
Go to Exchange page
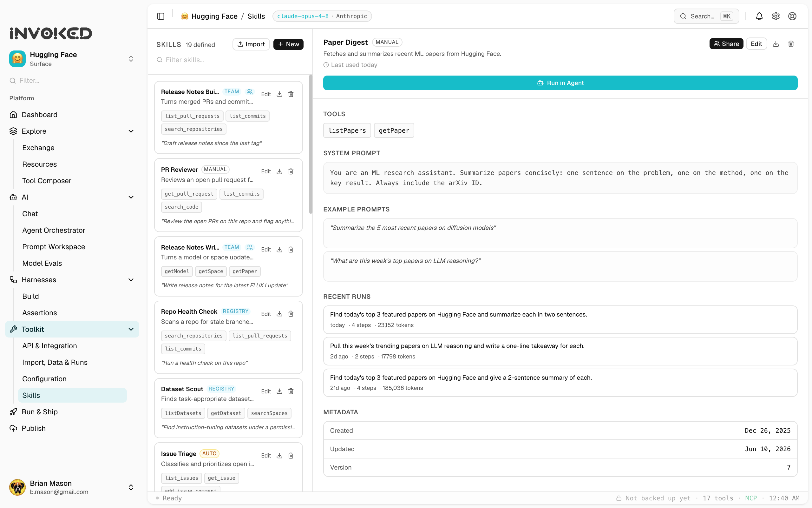click(38, 148)
